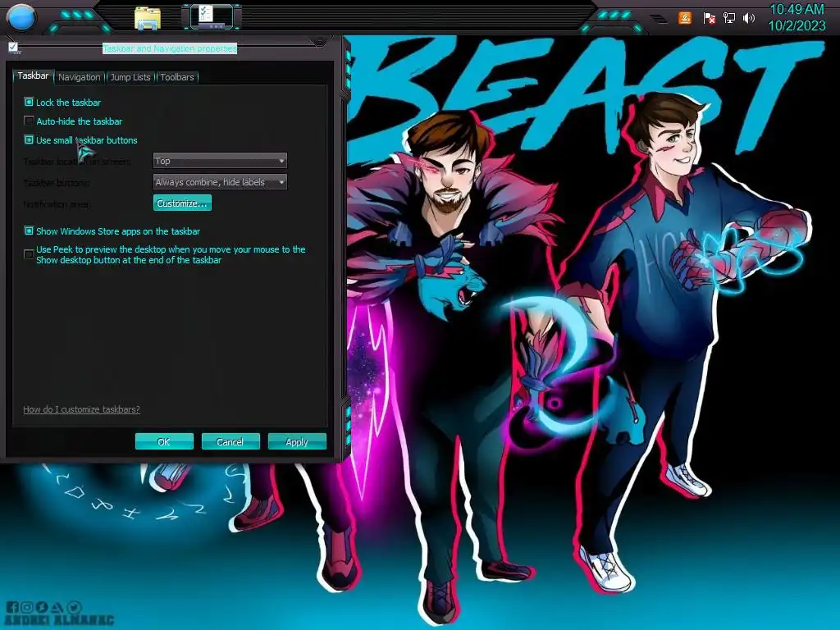Open the network status tray icon
Screen dimensions: 840x630
(x=728, y=18)
